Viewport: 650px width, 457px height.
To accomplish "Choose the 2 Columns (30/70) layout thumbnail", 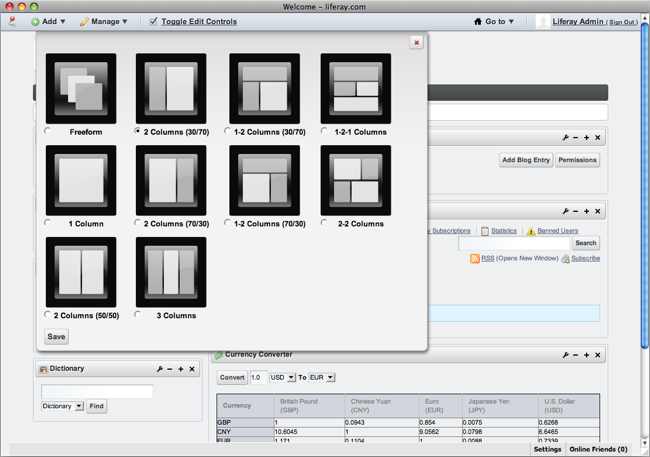I will (171, 88).
